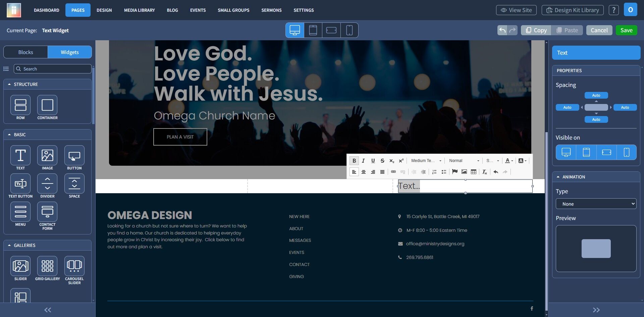Click the green Save button
This screenshot has height=317, width=644.
[626, 30]
